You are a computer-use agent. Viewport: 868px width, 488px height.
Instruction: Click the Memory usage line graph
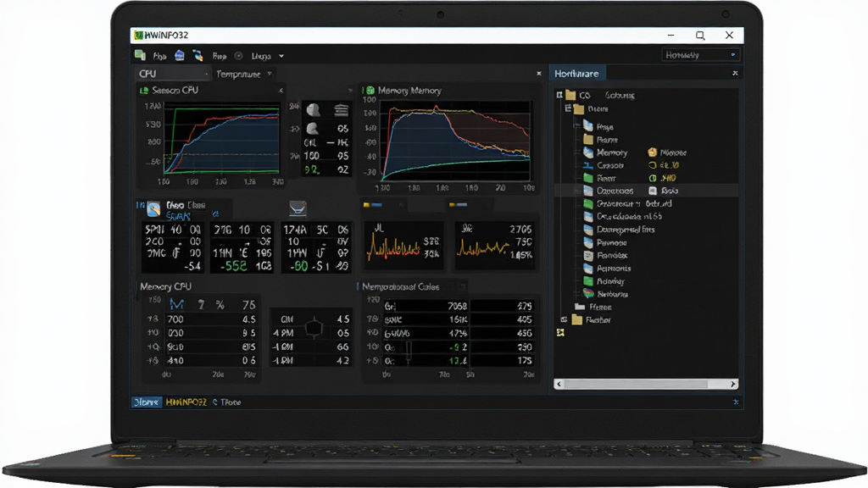tap(455, 141)
